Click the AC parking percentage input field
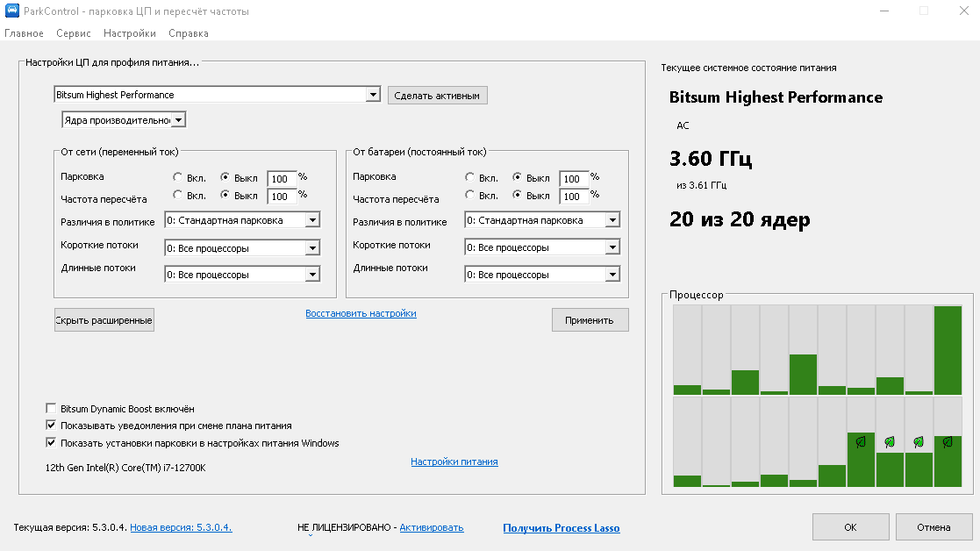This screenshot has width=980, height=551. [282, 179]
